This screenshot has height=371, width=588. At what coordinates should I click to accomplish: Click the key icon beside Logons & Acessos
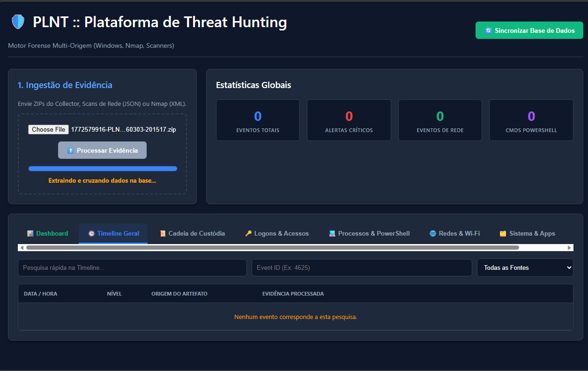point(248,233)
